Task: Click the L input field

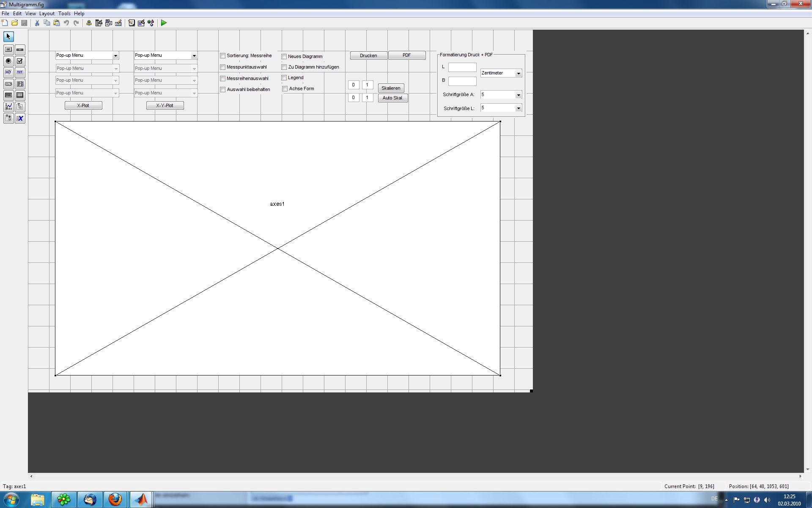Action: click(462, 67)
